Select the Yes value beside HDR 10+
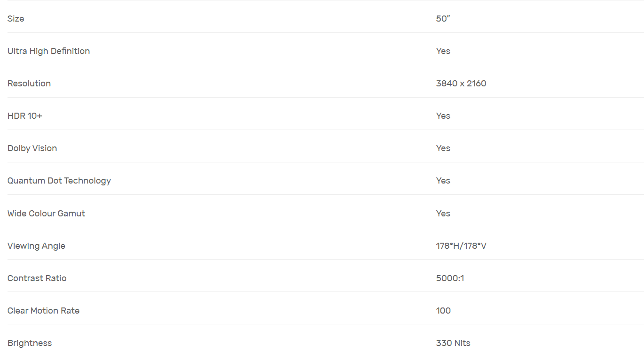The height and width of the screenshot is (353, 644). (x=443, y=116)
